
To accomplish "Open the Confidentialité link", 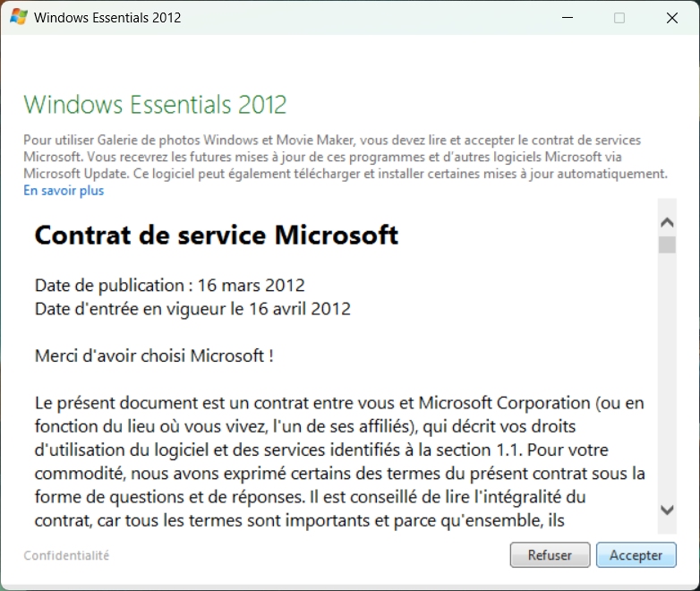I will point(66,555).
